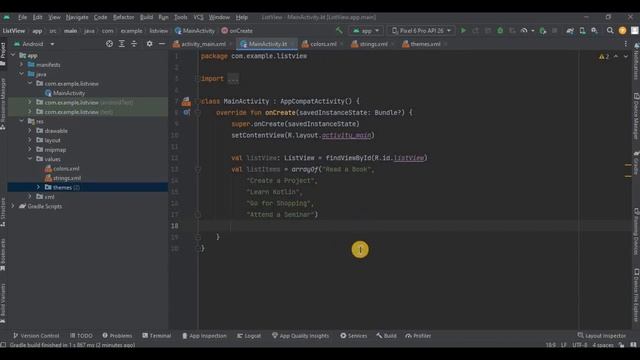The width and height of the screenshot is (640, 360).
Task: Open the Refactor menu
Action: (123, 17)
